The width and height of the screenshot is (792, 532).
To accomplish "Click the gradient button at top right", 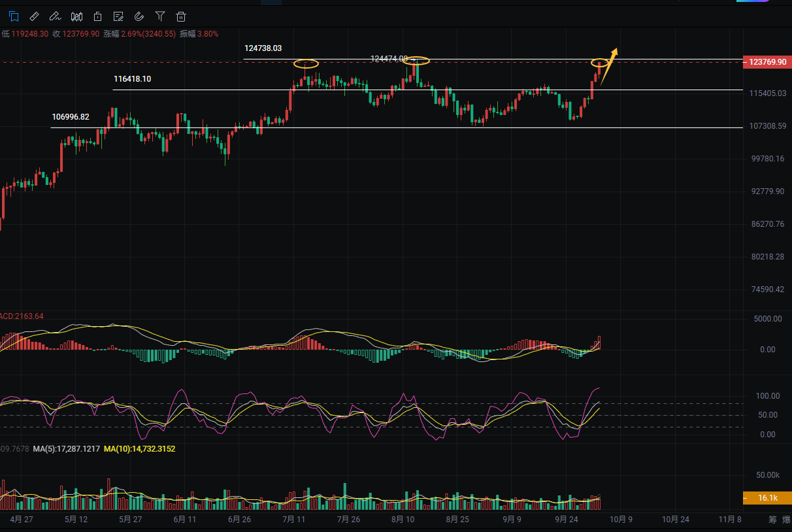I will coord(770,2).
